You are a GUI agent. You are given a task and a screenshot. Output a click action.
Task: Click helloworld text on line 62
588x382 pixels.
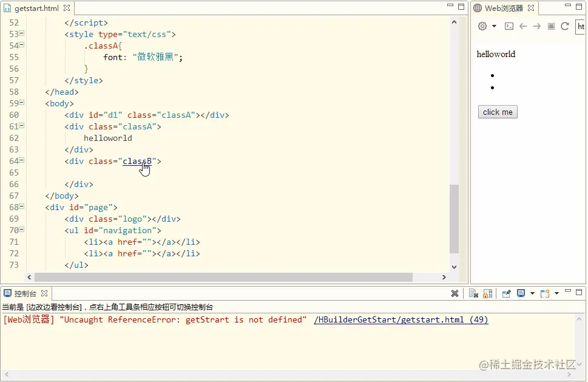coord(107,138)
